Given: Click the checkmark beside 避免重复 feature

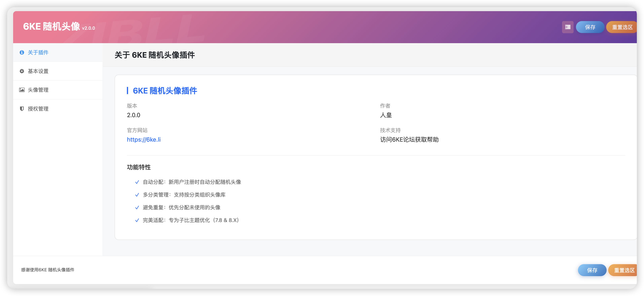Looking at the screenshot, I should coord(137,207).
